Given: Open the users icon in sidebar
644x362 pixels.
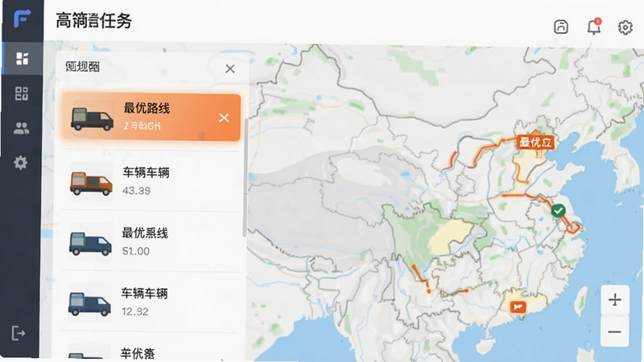Looking at the screenshot, I should (22, 129).
